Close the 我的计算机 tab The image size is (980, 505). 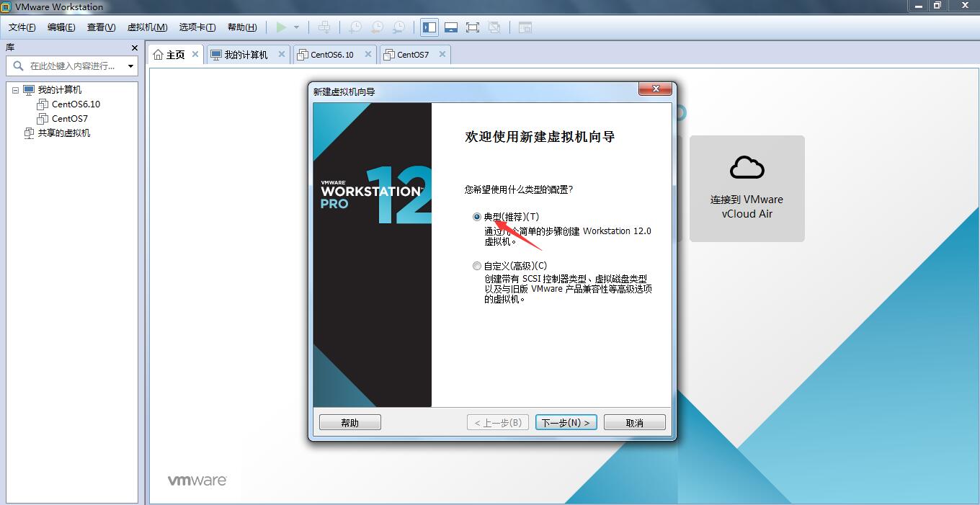281,54
